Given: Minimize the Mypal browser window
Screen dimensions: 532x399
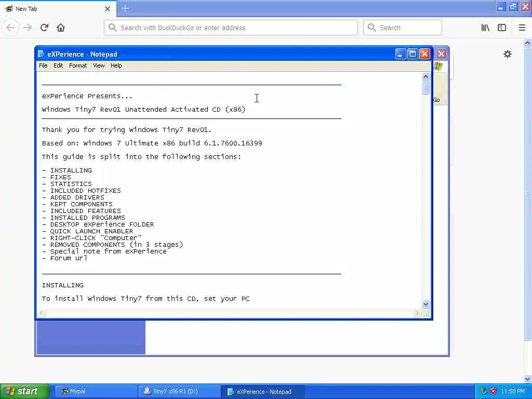Looking at the screenshot, I should (501, 6).
